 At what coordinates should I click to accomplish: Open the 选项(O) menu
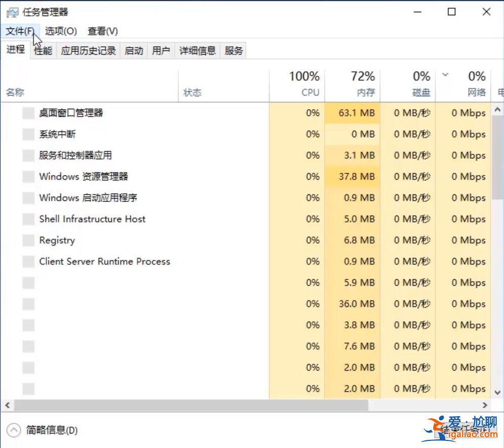click(60, 31)
